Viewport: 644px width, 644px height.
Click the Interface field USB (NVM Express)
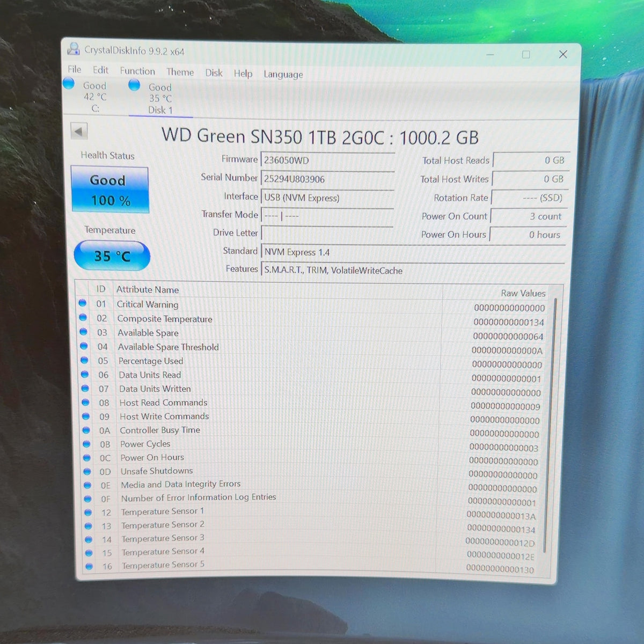pos(327,197)
